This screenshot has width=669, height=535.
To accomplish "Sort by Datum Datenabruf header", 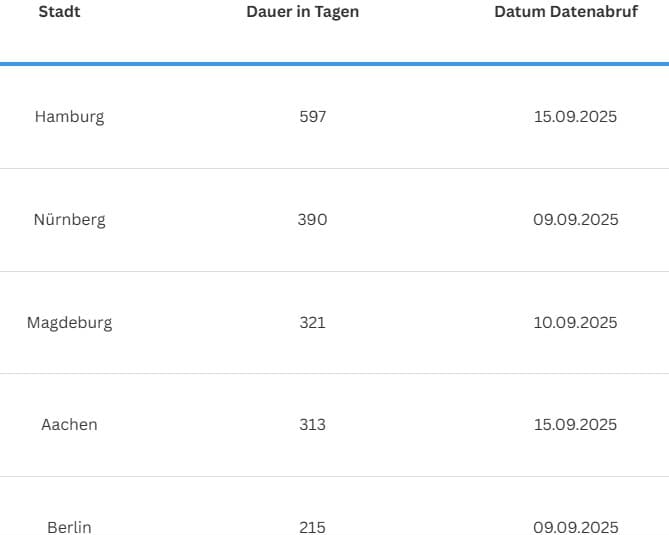I will [566, 12].
